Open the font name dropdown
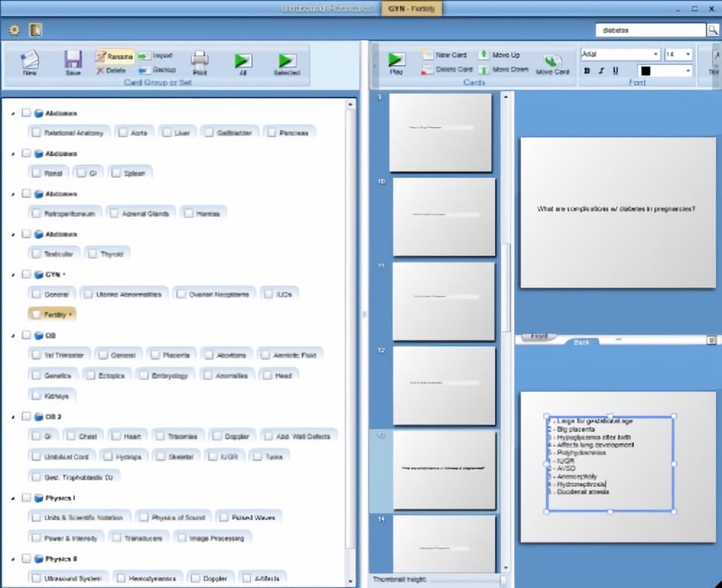This screenshot has height=588, width=722. [x=656, y=54]
